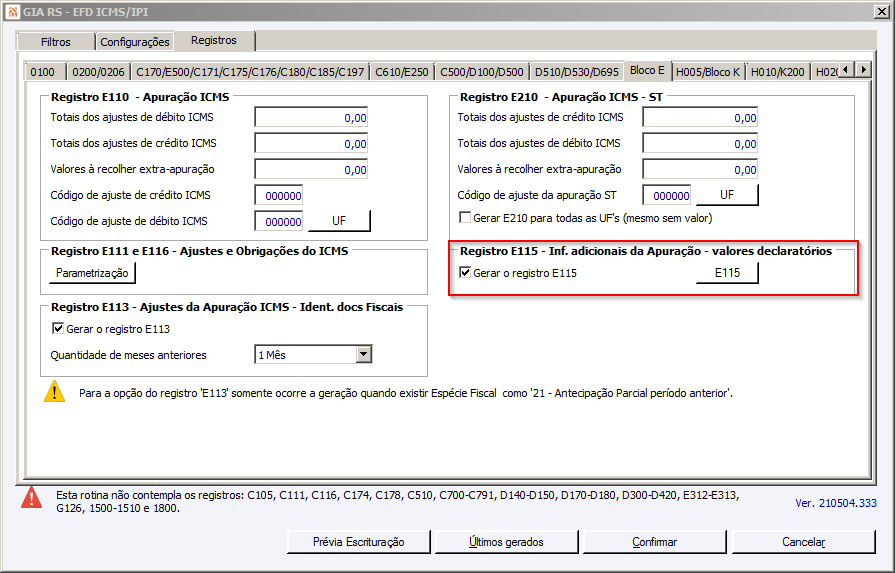Click E110 Totais dos ajustes de crédito field
Screen dimensions: 895x573
coord(311,143)
